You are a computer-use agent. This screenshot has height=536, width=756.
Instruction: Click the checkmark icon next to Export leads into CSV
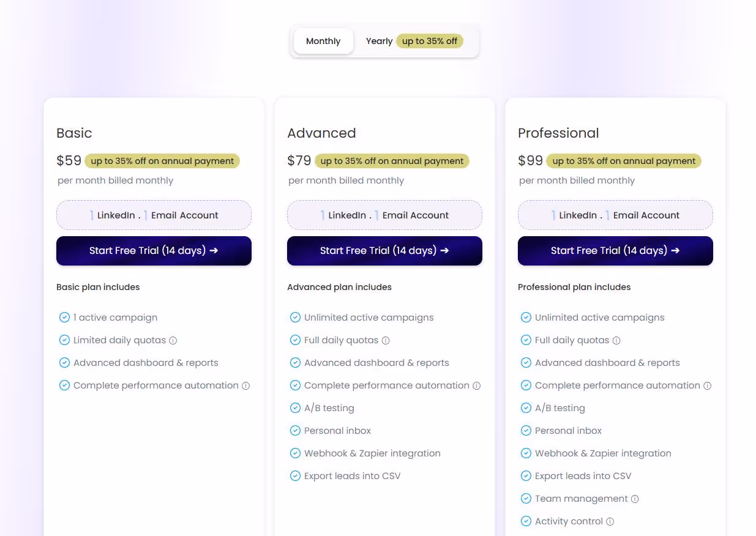pyautogui.click(x=295, y=475)
